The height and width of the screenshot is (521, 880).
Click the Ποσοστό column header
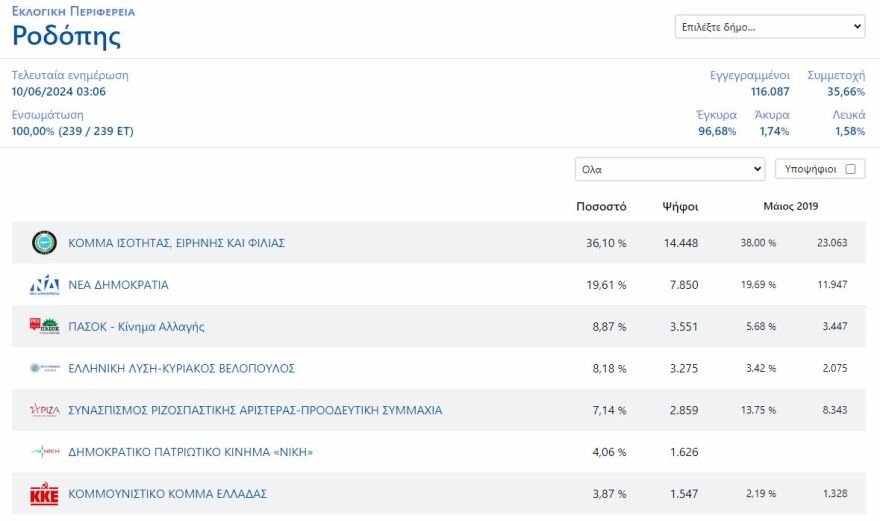(601, 207)
